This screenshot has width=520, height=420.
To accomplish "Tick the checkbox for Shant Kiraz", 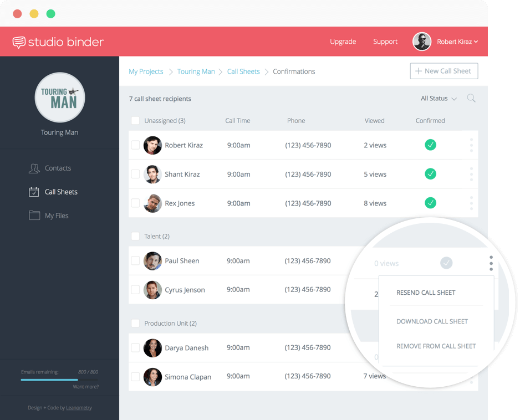I will pyautogui.click(x=135, y=174).
